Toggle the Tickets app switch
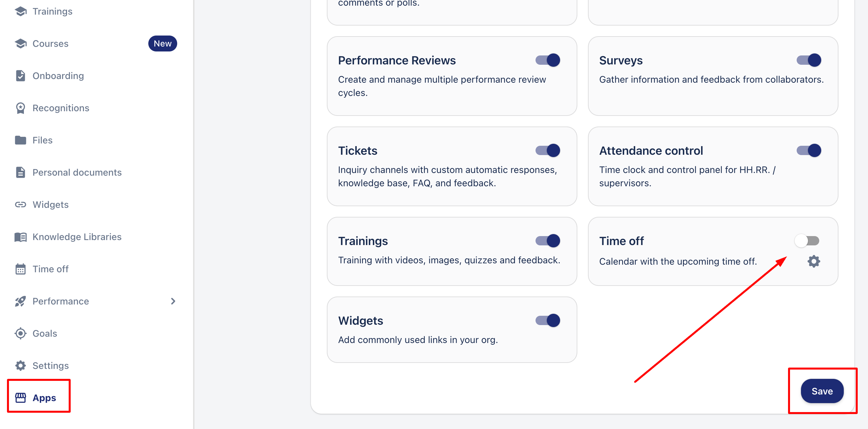This screenshot has height=429, width=868. point(547,150)
